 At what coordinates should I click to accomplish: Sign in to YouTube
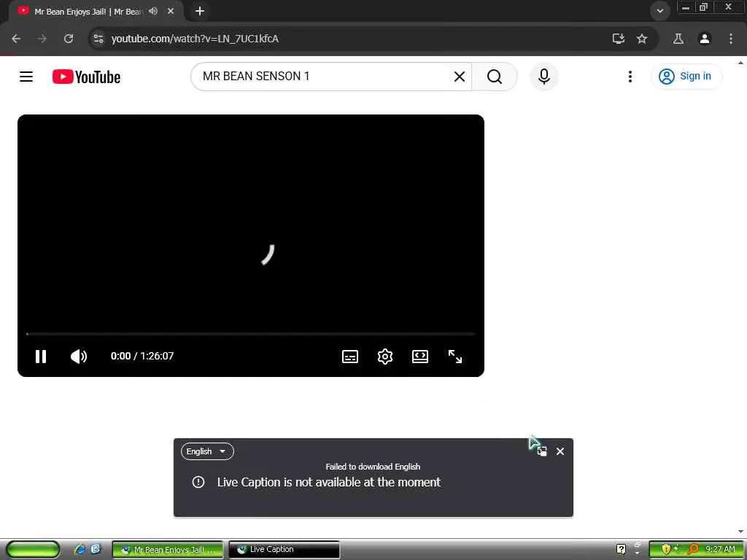[686, 76]
